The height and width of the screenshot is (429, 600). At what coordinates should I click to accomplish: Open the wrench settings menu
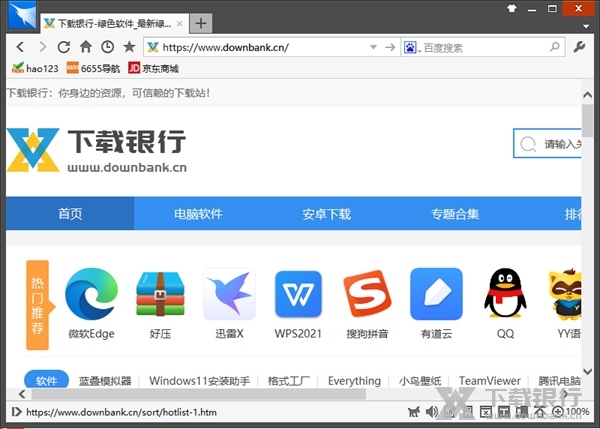579,47
